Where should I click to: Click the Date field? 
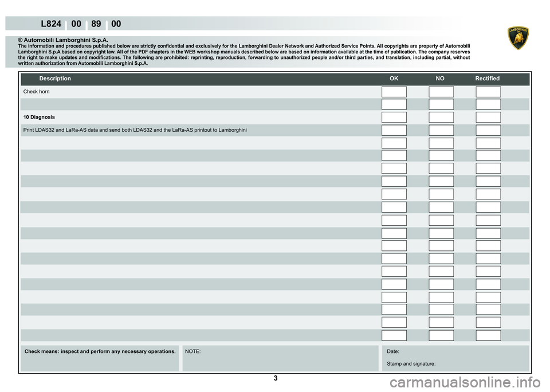(x=393, y=351)
